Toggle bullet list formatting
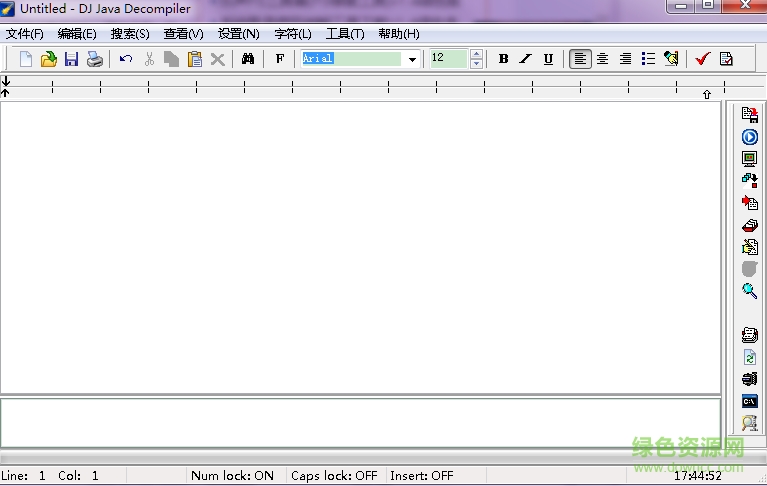The width and height of the screenshot is (767, 486). 648,59
